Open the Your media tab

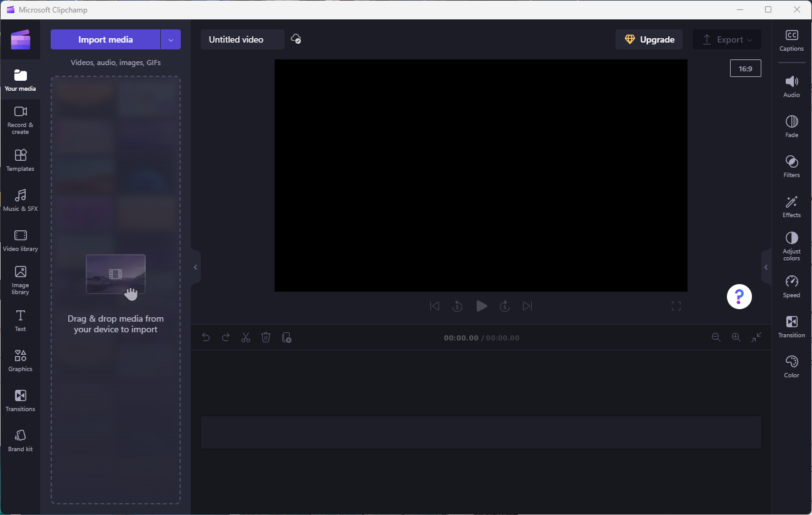click(20, 80)
